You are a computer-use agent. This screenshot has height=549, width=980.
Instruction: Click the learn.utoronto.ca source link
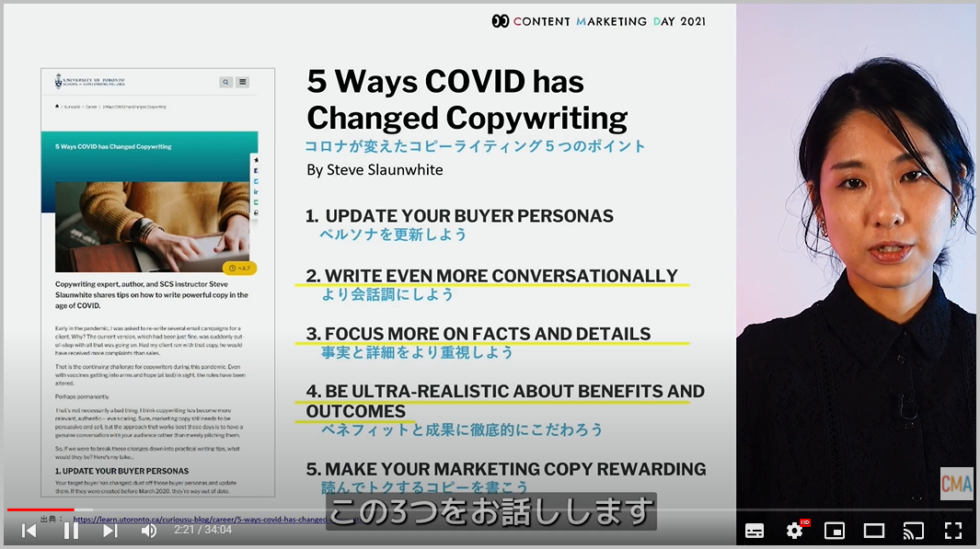coord(198,519)
